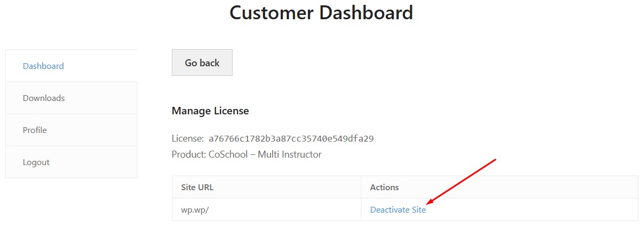This screenshot has height=226, width=644.
Task: Click the Actions column header
Action: point(384,187)
